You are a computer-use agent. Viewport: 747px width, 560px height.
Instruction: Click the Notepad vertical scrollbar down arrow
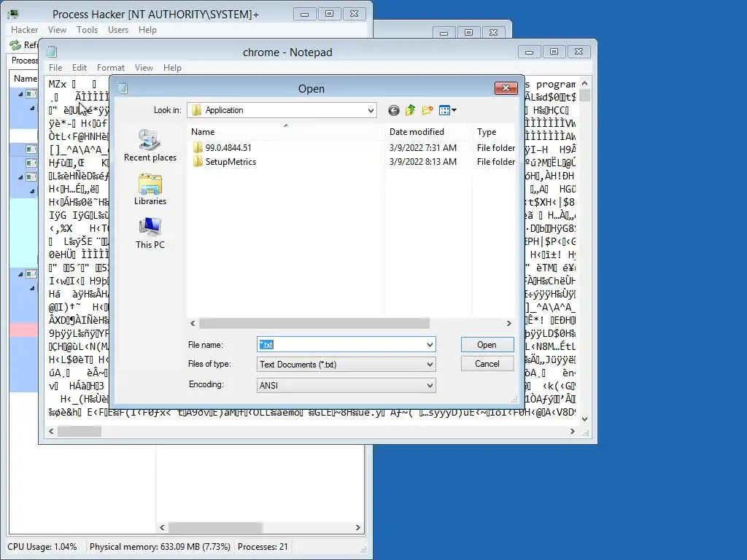(584, 419)
